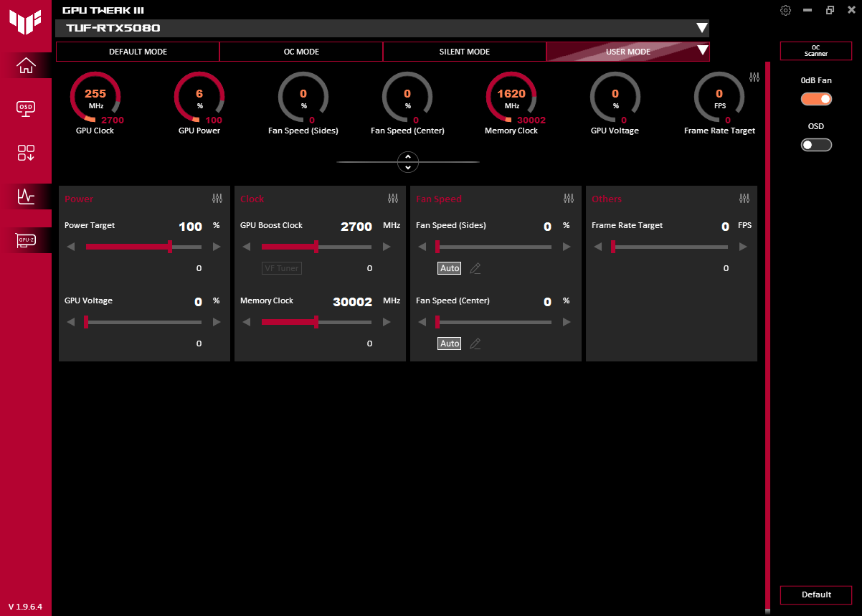Open Others panel settings icon

click(x=744, y=199)
